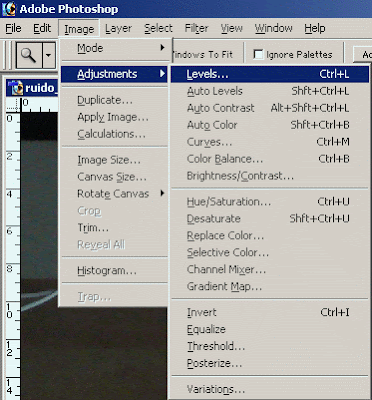Viewport: 372px width, 400px height.
Task: Choose Image Size command
Action: (x=114, y=160)
